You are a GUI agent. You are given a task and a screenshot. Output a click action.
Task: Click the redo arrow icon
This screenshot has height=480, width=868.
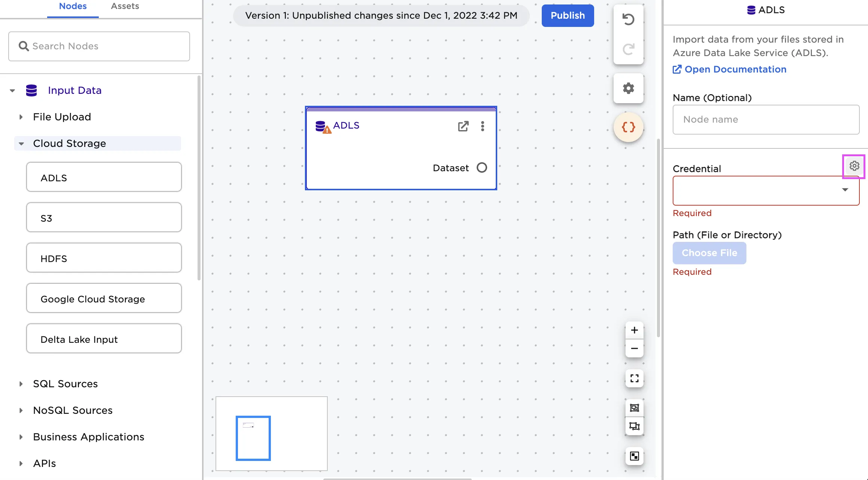coord(628,49)
